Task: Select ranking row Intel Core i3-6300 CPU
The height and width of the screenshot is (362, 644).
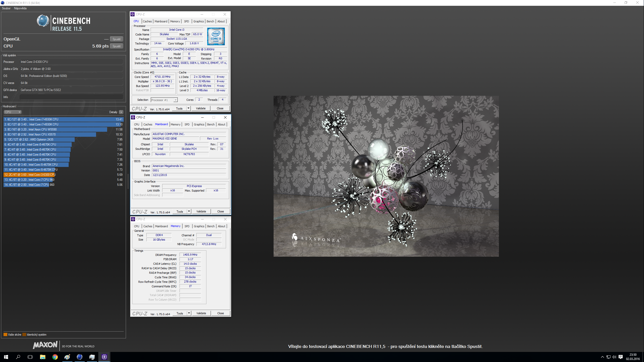Action: 63,175
